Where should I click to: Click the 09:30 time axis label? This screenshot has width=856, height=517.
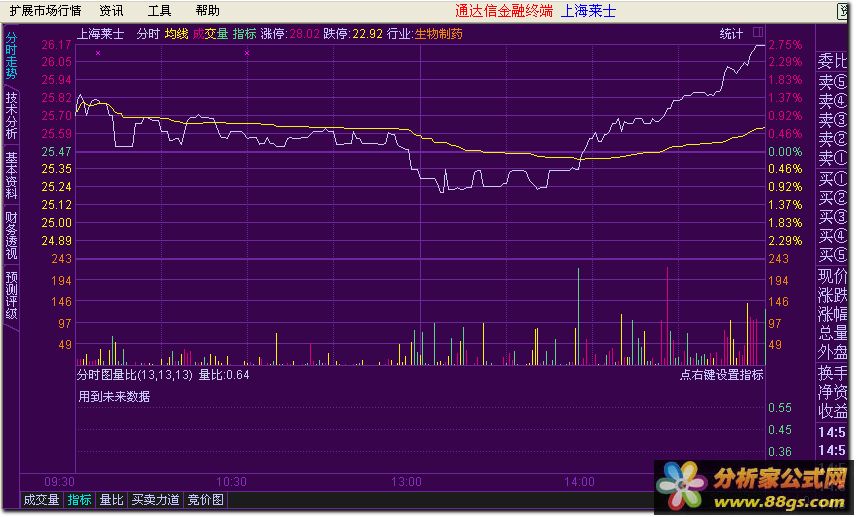click(60, 482)
